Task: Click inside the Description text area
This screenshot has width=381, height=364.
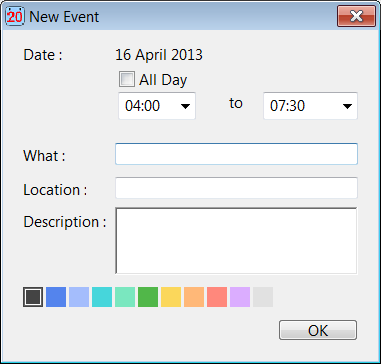Action: (236, 241)
